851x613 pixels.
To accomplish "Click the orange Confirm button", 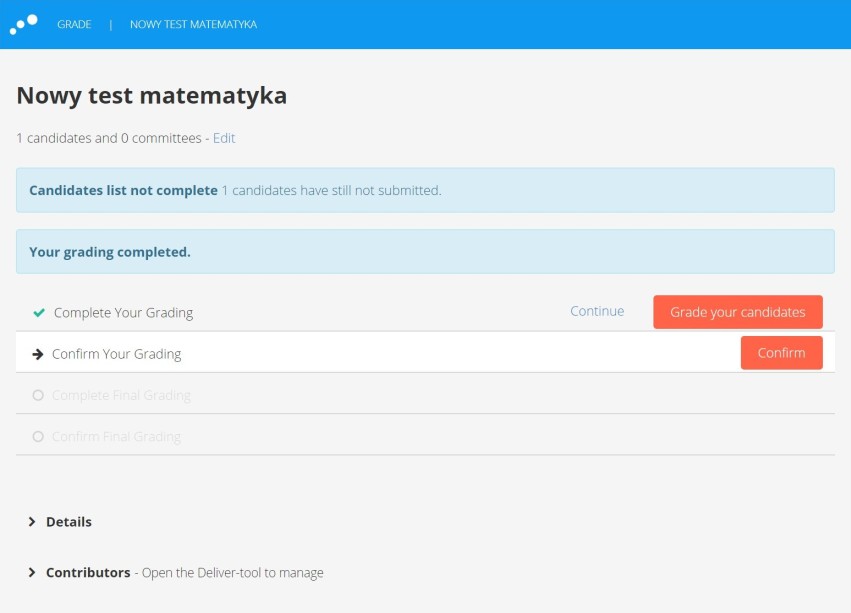I will tap(782, 353).
